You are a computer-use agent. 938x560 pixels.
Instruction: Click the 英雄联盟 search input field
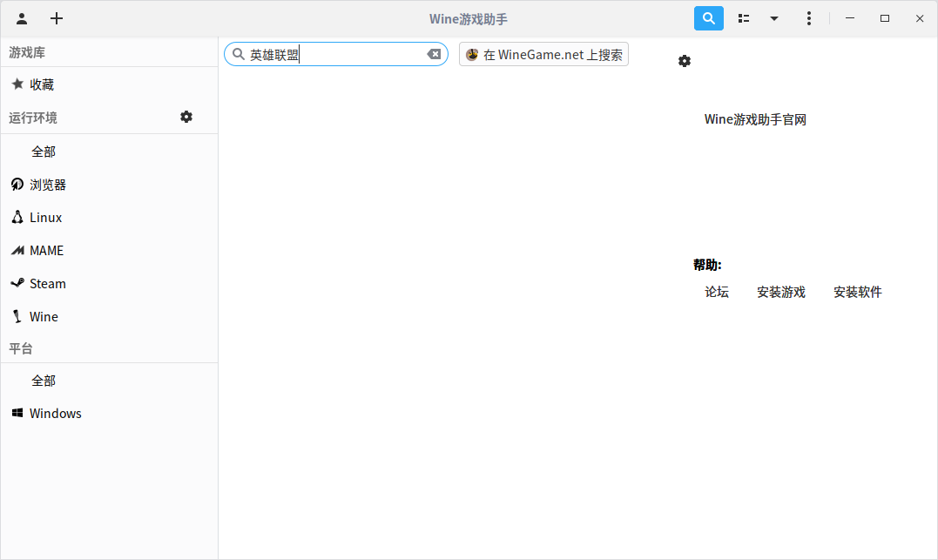(335, 55)
